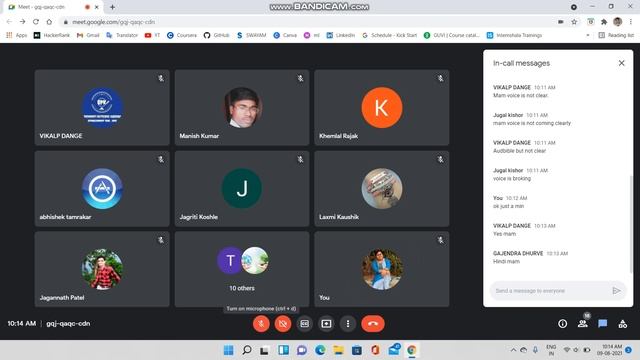640x360 pixels.
Task: Click the browser Back arrow
Action: 9,22
